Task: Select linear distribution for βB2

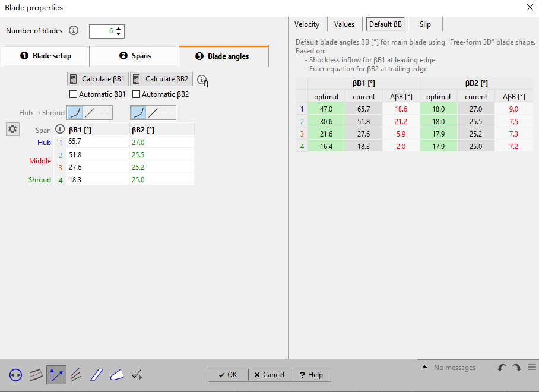Action: tap(153, 113)
